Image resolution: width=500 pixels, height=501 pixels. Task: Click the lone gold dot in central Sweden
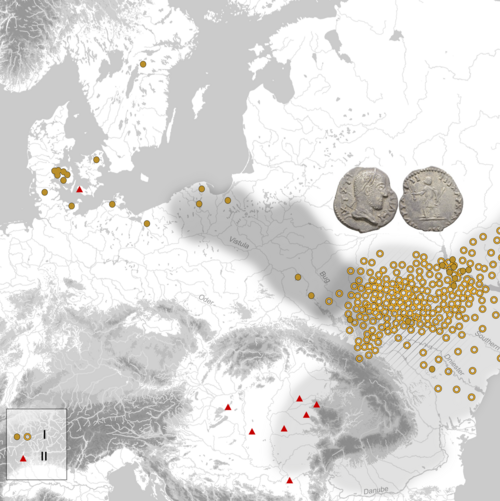tap(143, 64)
